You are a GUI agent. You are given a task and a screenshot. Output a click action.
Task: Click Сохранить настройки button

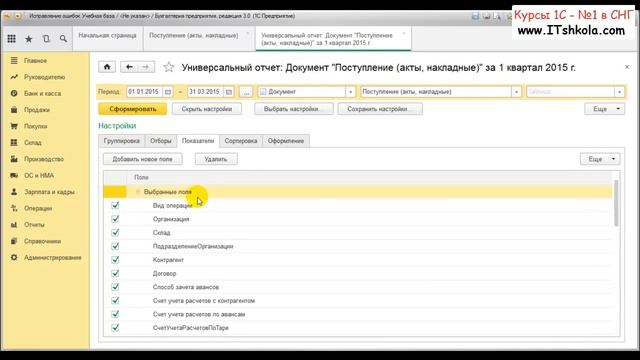380,109
